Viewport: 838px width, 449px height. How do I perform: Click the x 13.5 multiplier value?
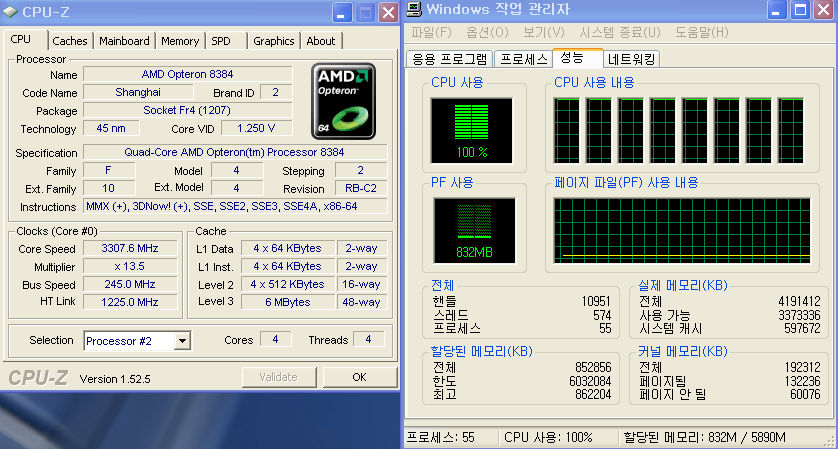[x=130, y=266]
